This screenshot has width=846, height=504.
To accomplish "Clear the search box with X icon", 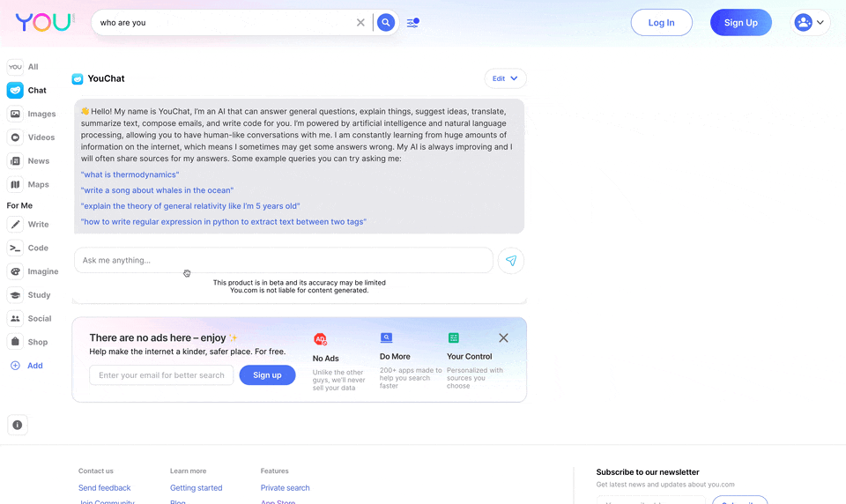I will [x=360, y=23].
